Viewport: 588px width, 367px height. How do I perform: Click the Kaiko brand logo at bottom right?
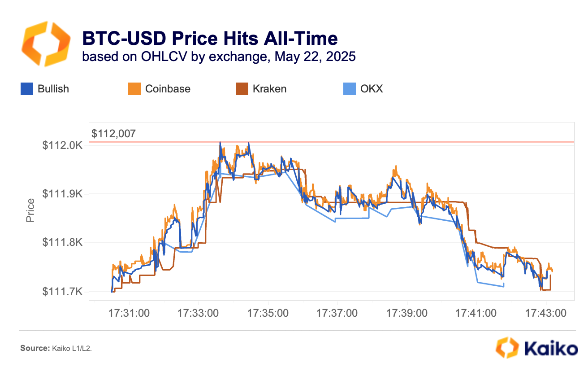pos(536,348)
